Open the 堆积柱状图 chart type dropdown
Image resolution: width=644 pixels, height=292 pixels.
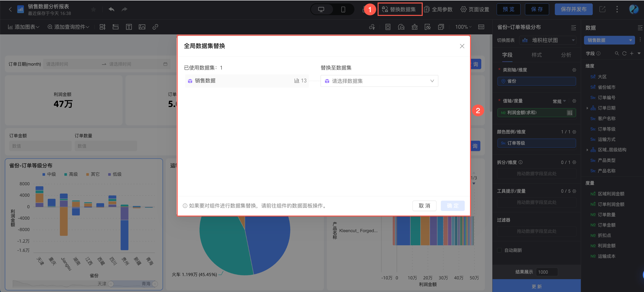(547, 40)
